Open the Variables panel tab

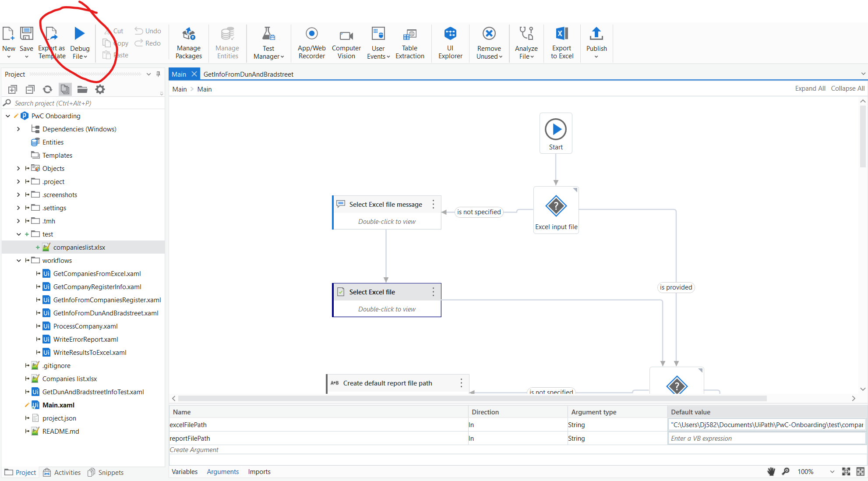pos(184,472)
